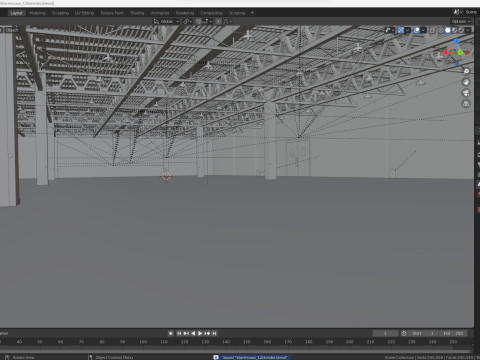
Task: Open the overlays options dropdown arrow
Action: (423, 30)
